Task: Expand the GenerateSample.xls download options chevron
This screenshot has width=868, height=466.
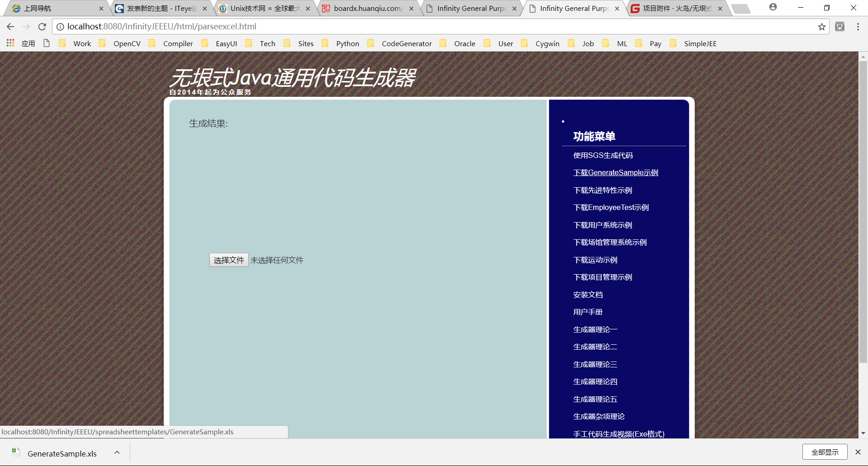Action: [117, 452]
